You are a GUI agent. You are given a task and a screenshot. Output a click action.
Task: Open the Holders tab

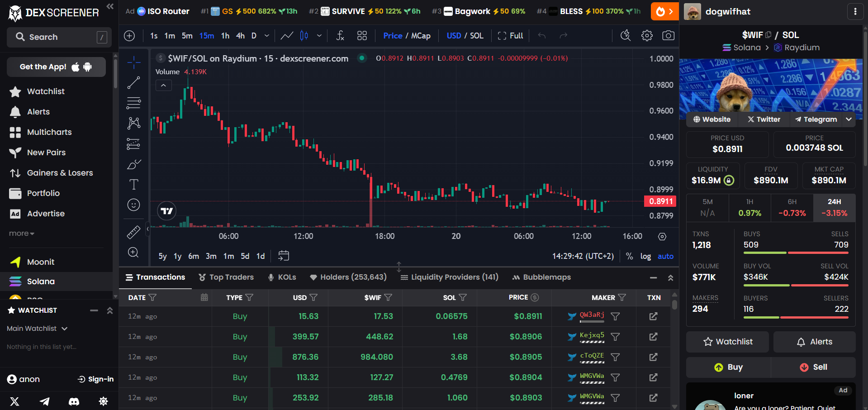(x=348, y=277)
